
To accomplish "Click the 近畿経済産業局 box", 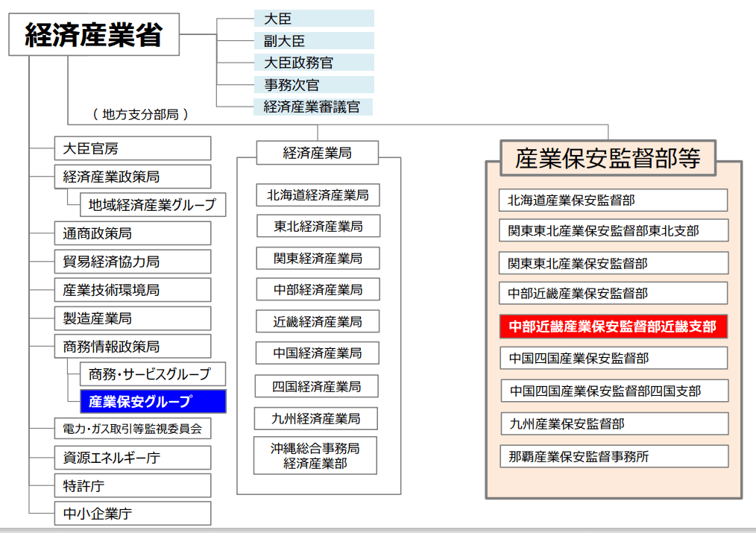I will click(x=318, y=321).
